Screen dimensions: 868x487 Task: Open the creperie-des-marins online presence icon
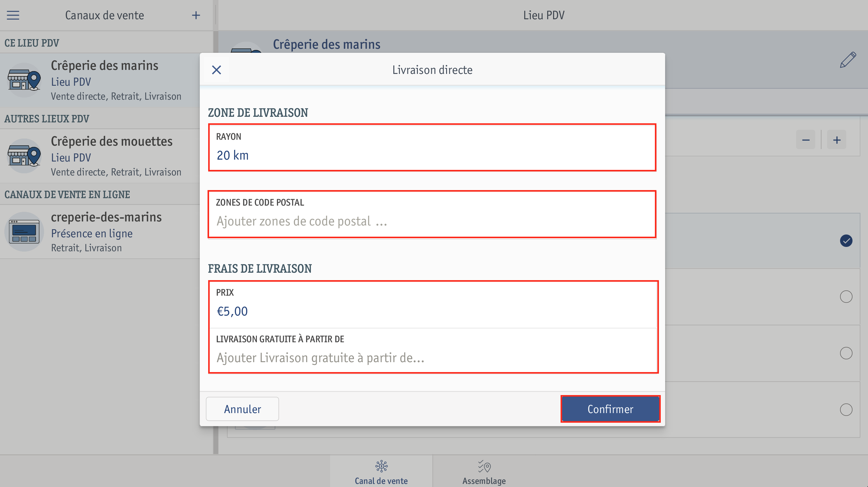pyautogui.click(x=24, y=232)
